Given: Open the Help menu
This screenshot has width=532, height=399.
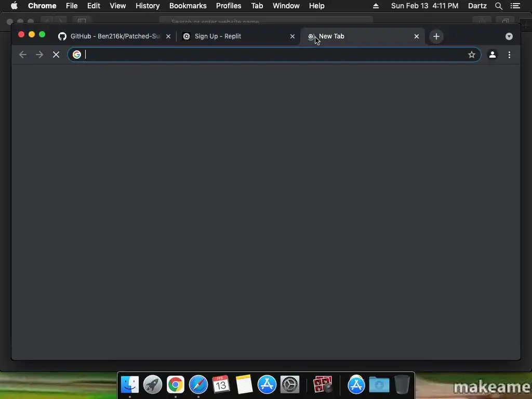Looking at the screenshot, I should (x=316, y=6).
